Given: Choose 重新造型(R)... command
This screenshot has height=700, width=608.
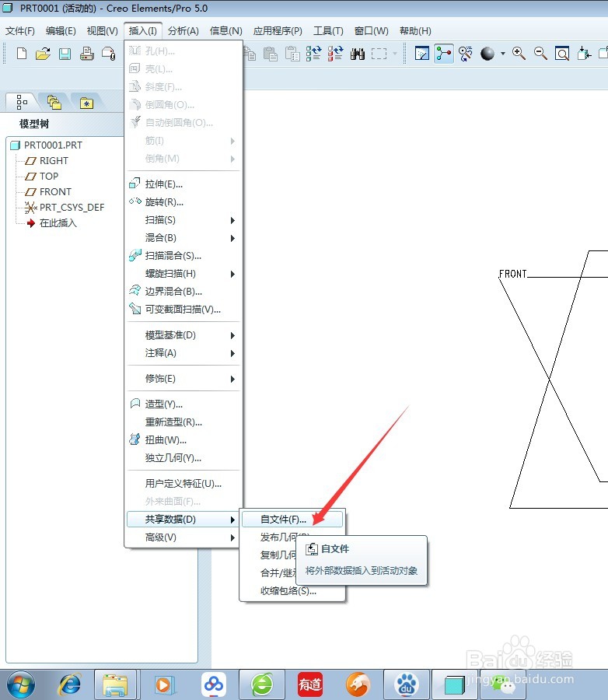Looking at the screenshot, I should coord(183,422).
